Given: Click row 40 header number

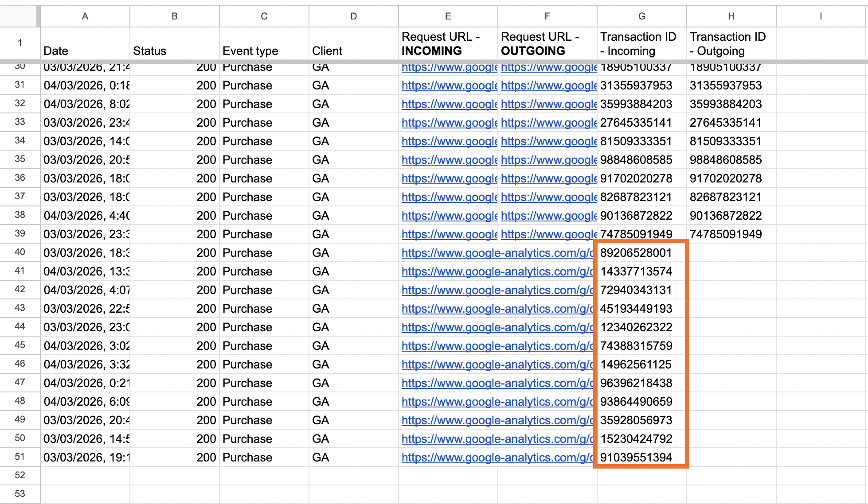Looking at the screenshot, I should [20, 252].
